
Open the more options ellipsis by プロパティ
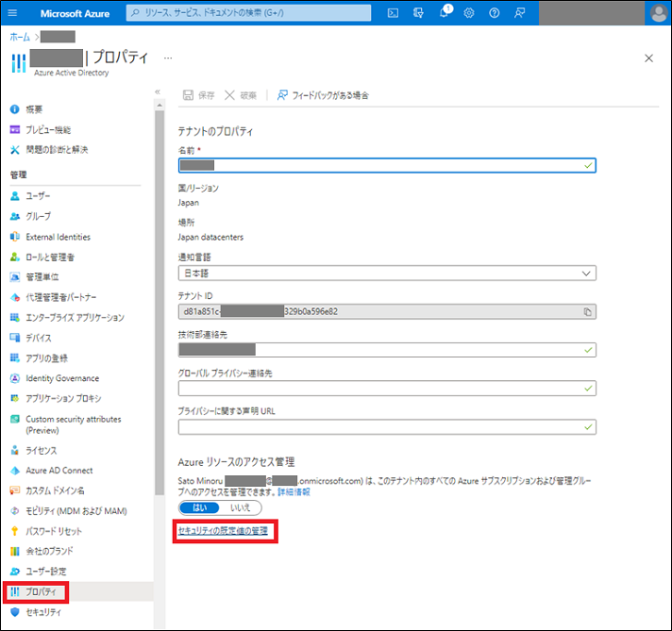pos(168,58)
